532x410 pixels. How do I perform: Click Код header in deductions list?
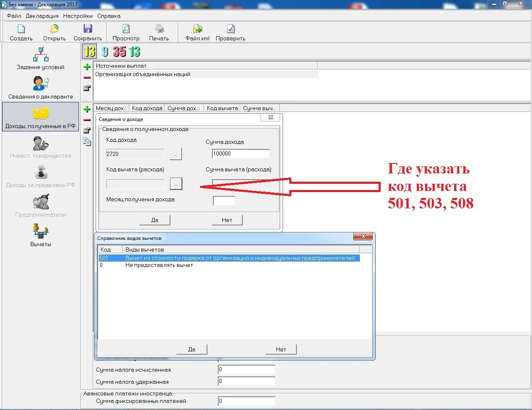[110, 249]
